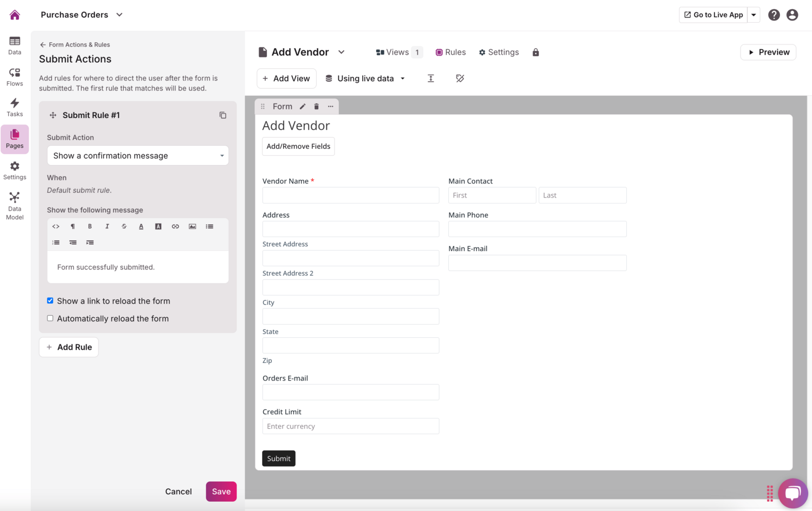Duplicate Submit Rule #1 with copy icon
The width and height of the screenshot is (812, 511).
[x=222, y=115]
